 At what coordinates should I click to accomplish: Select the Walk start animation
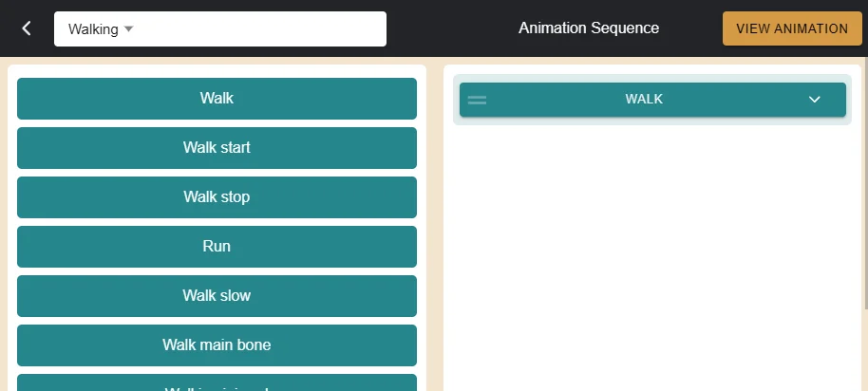coord(217,148)
